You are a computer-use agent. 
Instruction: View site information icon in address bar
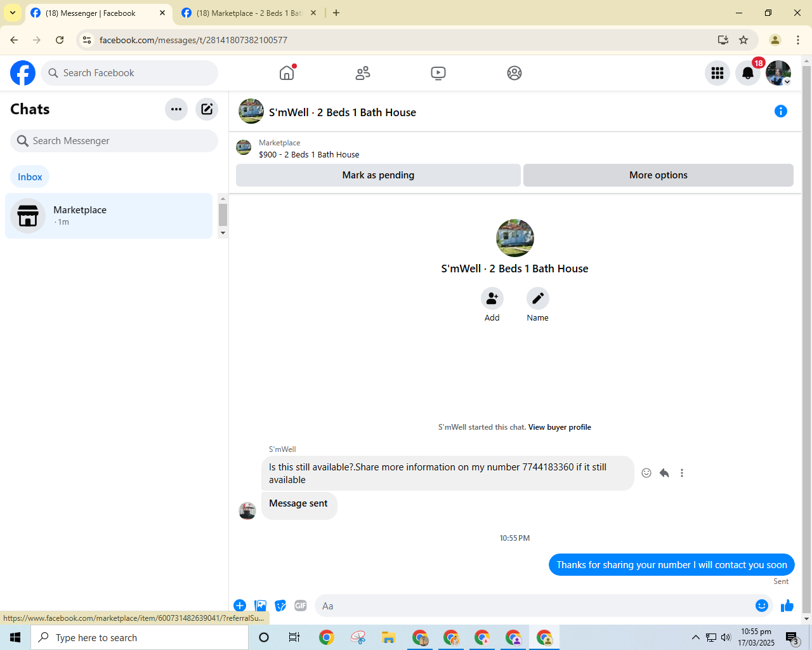(87, 40)
